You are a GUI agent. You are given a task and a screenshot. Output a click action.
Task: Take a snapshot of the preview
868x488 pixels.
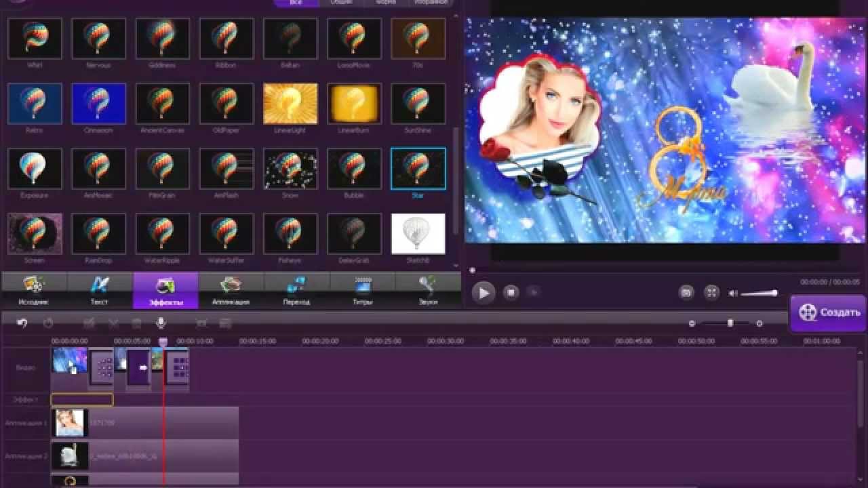686,292
